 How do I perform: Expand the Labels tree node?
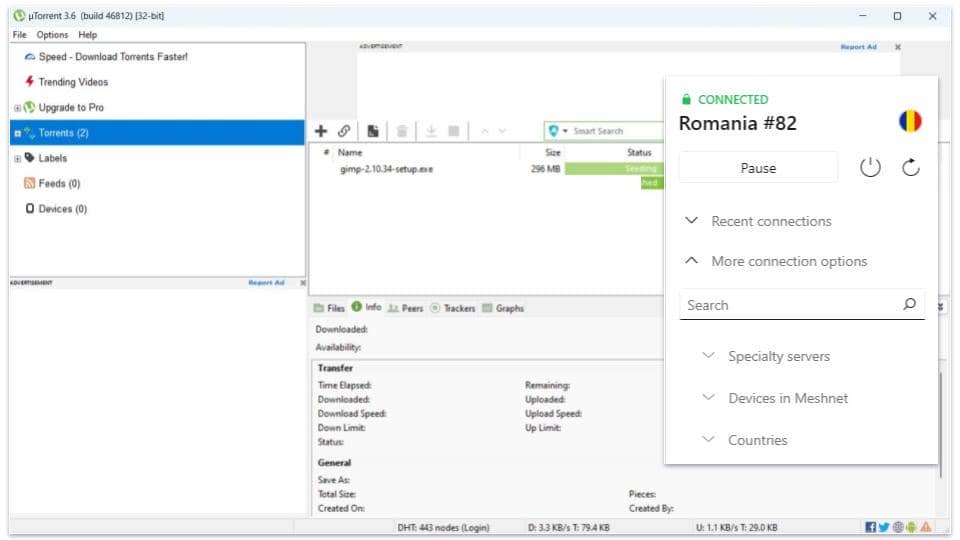coord(17,159)
